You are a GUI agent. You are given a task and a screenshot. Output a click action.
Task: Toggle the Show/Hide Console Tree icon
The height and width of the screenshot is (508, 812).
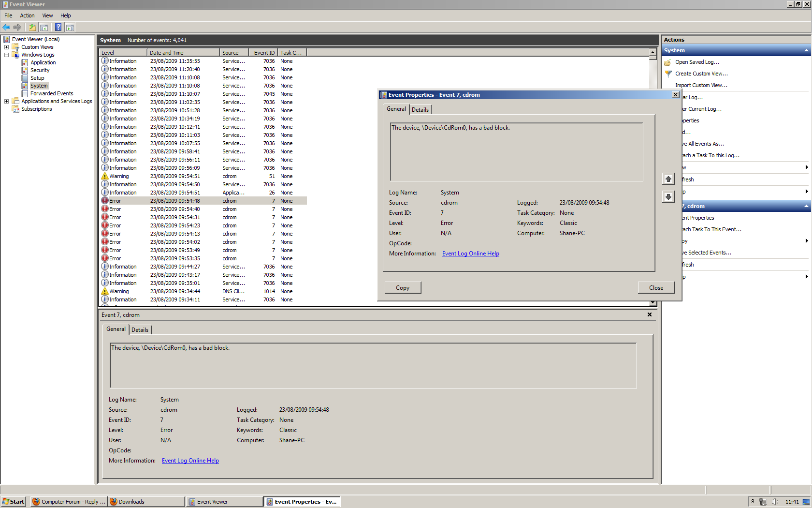(x=44, y=27)
